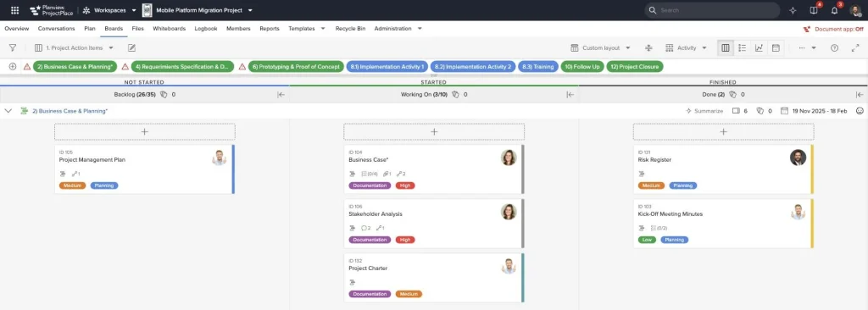The height and width of the screenshot is (310, 868).
Task: Open the notifications bell icon
Action: click(834, 10)
